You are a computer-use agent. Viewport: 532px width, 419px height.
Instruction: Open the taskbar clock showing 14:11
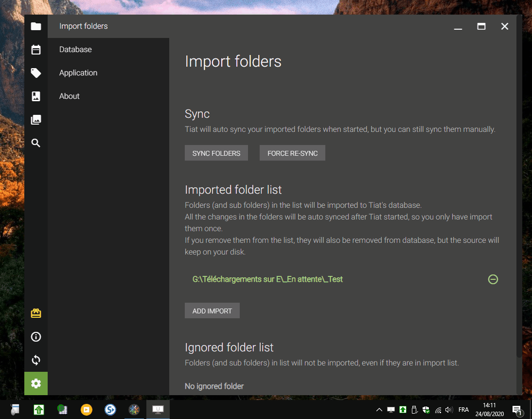[x=489, y=410]
